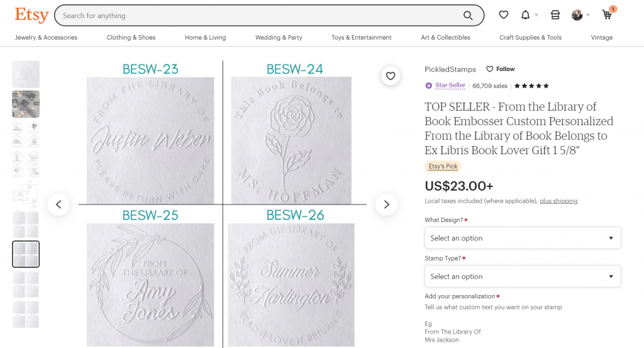The image size is (644, 348).
Task: Open the shopping cart
Action: click(607, 15)
